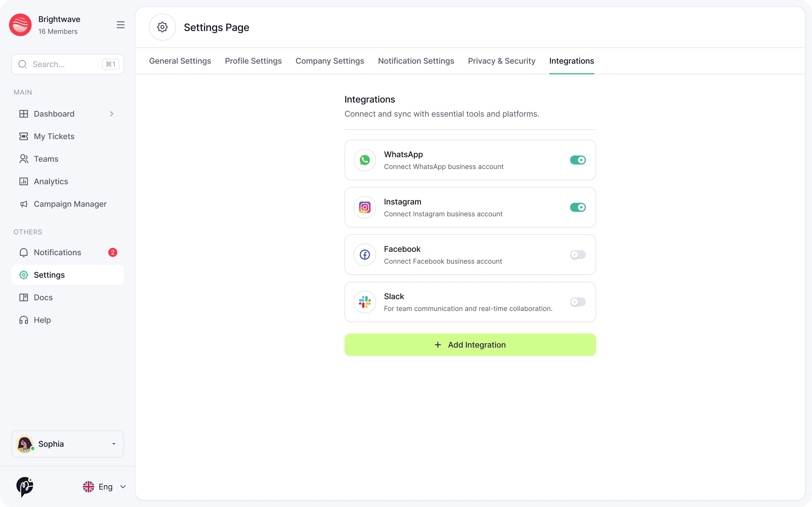Click the WhatsApp logo icon
The image size is (812, 507).
pyautogui.click(x=364, y=160)
